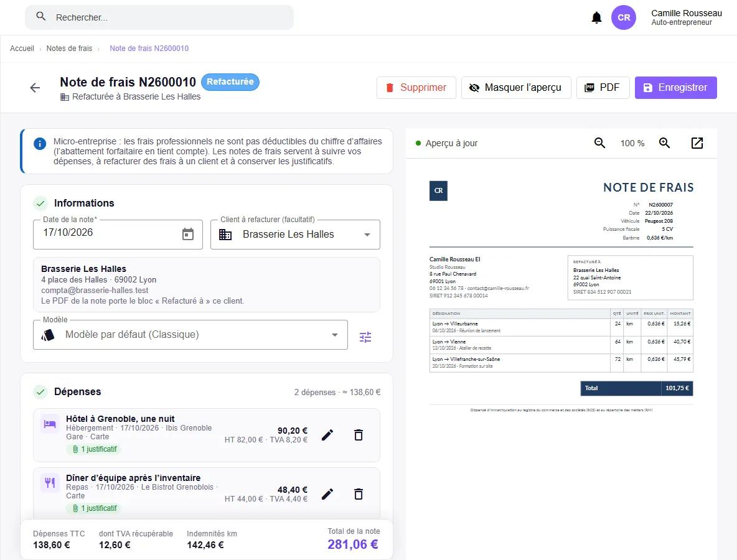737x560 pixels.
Task: Click the search magnifier icon
Action: point(41,16)
